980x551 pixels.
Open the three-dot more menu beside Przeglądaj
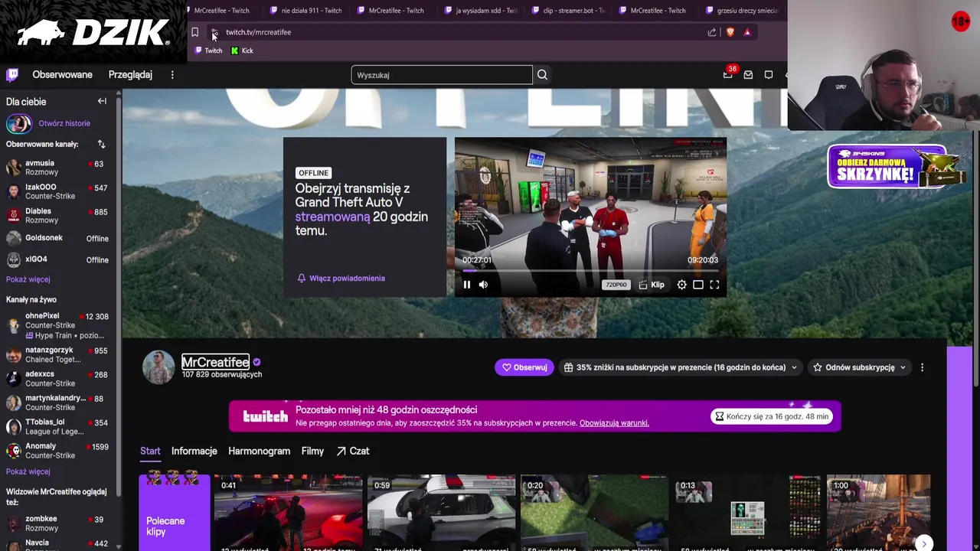point(172,74)
